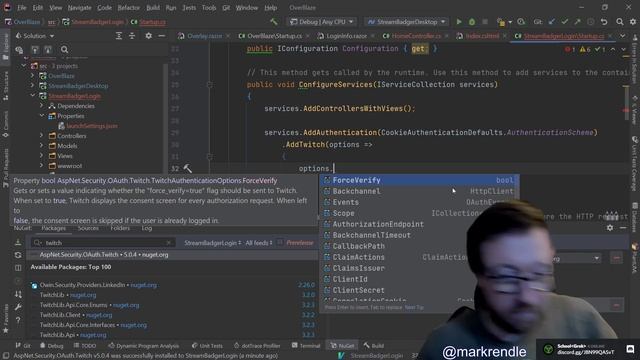The width and height of the screenshot is (640, 360).
Task: Open the All feeds dropdown in NuGet
Action: click(259, 242)
